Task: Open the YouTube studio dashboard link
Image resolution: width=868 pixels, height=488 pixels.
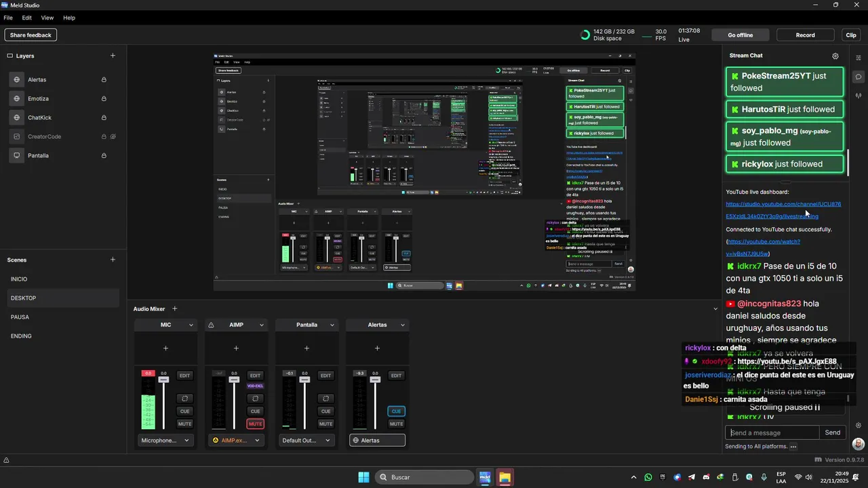Action: tap(783, 210)
